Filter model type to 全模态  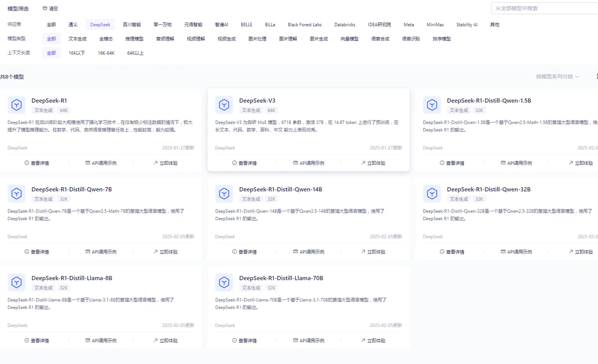(106, 39)
